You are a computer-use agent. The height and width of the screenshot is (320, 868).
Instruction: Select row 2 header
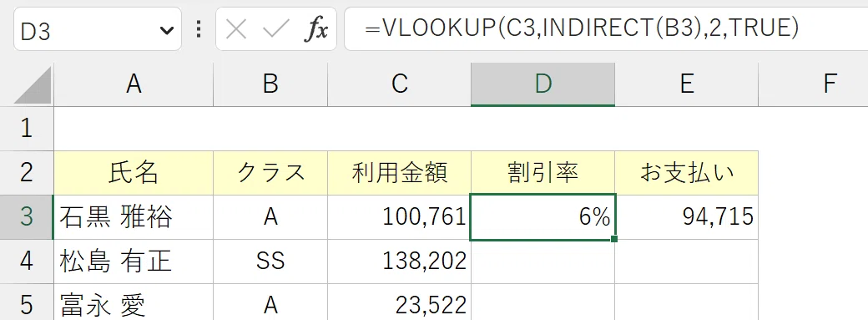coord(27,172)
